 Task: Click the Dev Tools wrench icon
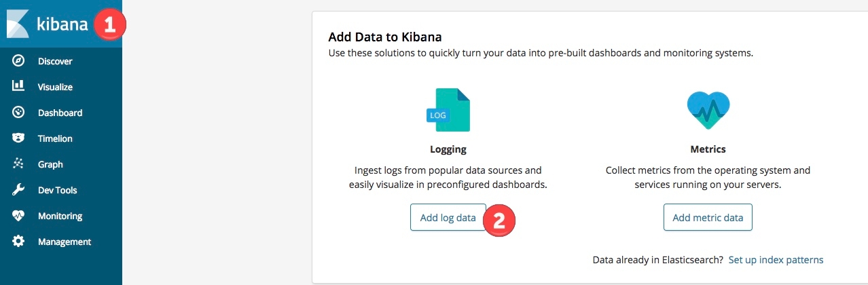[x=18, y=190]
